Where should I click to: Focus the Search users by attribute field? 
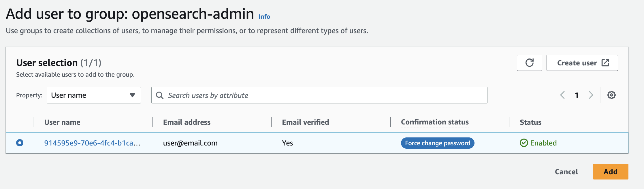point(323,95)
